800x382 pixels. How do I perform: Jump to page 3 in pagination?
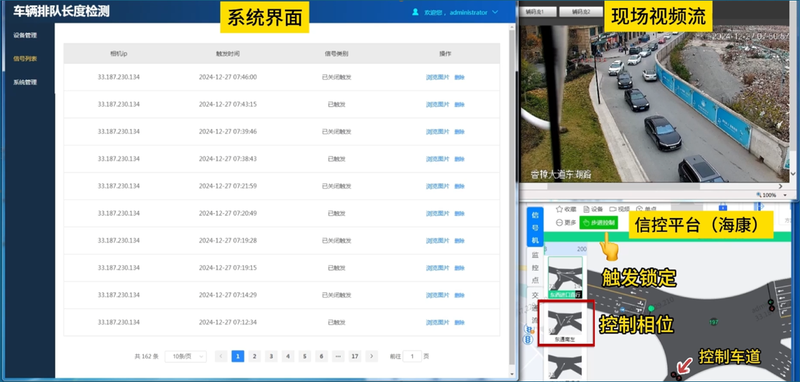click(x=271, y=356)
